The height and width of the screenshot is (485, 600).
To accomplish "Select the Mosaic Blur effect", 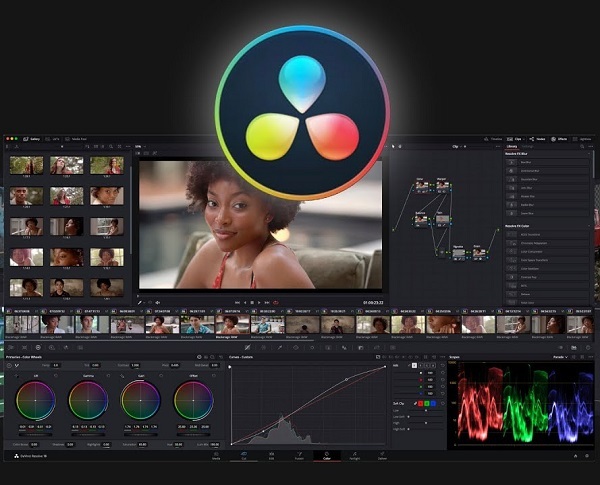I will pyautogui.click(x=548, y=196).
